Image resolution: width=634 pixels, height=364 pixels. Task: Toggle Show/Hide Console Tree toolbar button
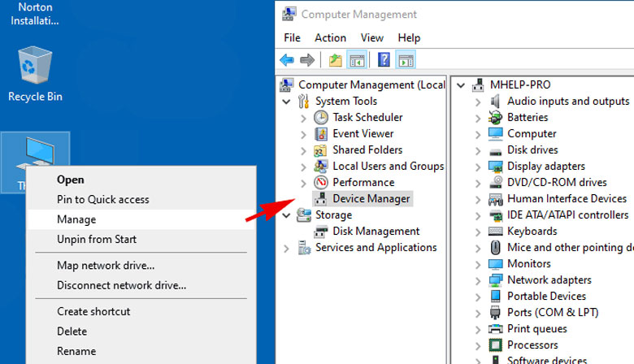(x=356, y=60)
